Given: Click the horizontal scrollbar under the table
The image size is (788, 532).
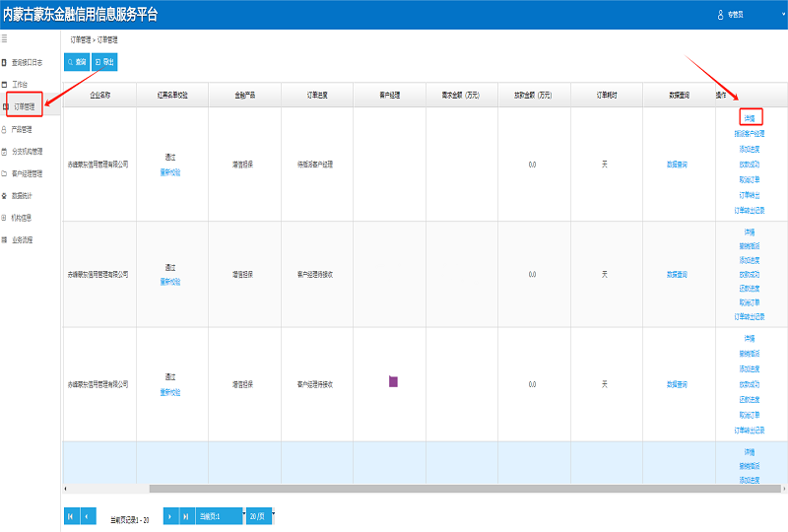Looking at the screenshot, I should (x=394, y=488).
